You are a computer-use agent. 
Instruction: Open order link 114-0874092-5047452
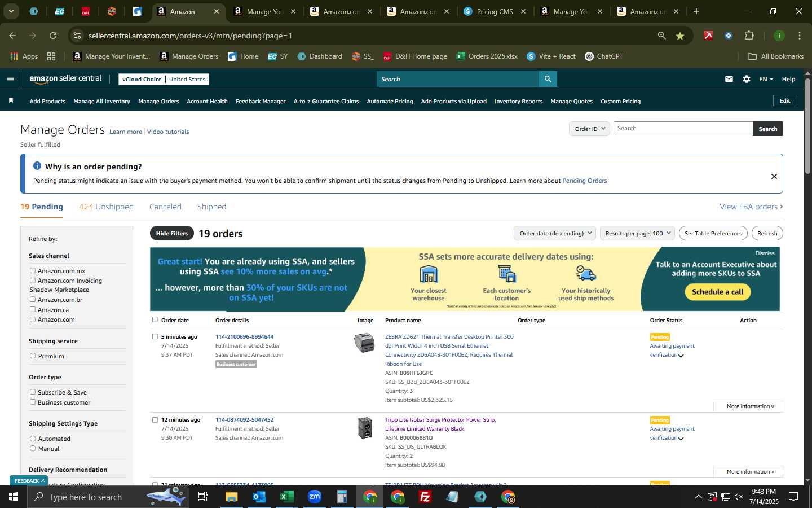point(244,420)
